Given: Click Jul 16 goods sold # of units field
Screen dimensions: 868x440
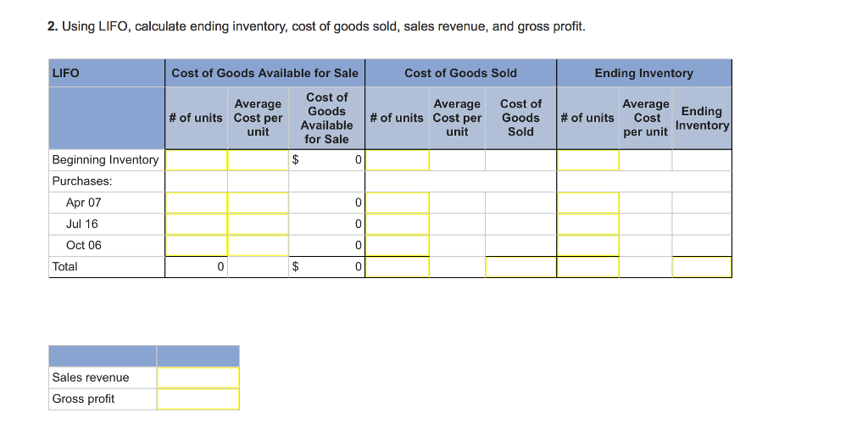Looking at the screenshot, I should (x=397, y=224).
